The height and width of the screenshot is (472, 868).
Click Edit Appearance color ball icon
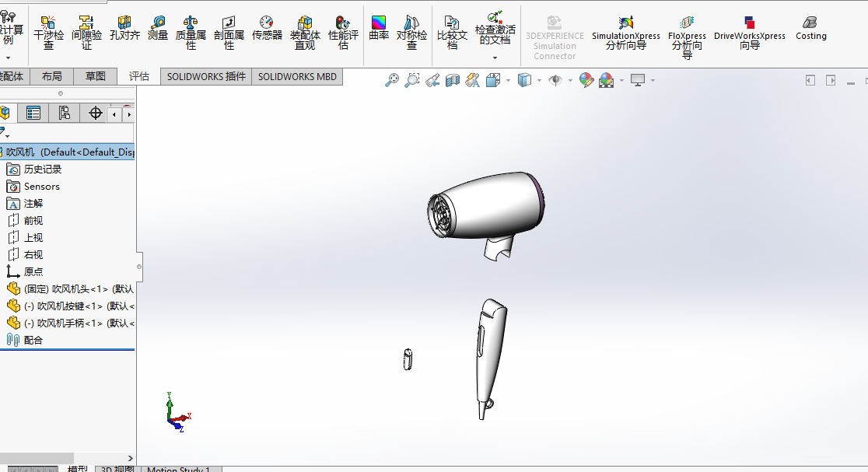586,80
